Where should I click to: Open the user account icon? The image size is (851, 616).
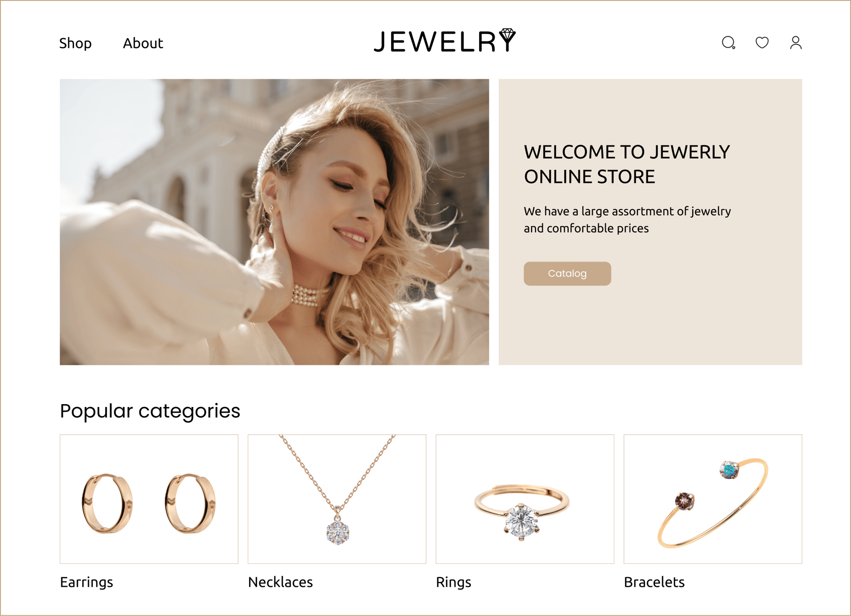796,43
